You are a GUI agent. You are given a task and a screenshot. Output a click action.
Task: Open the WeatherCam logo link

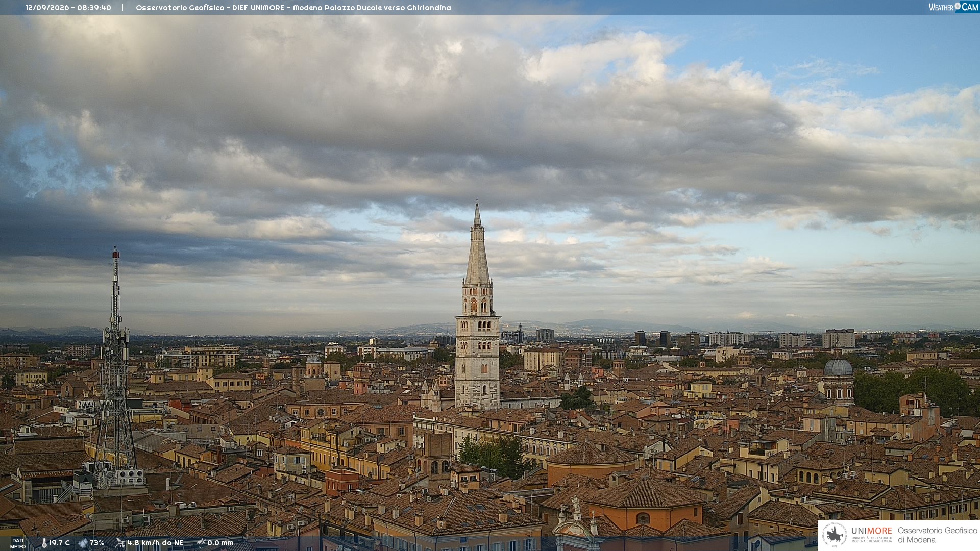tap(953, 7)
